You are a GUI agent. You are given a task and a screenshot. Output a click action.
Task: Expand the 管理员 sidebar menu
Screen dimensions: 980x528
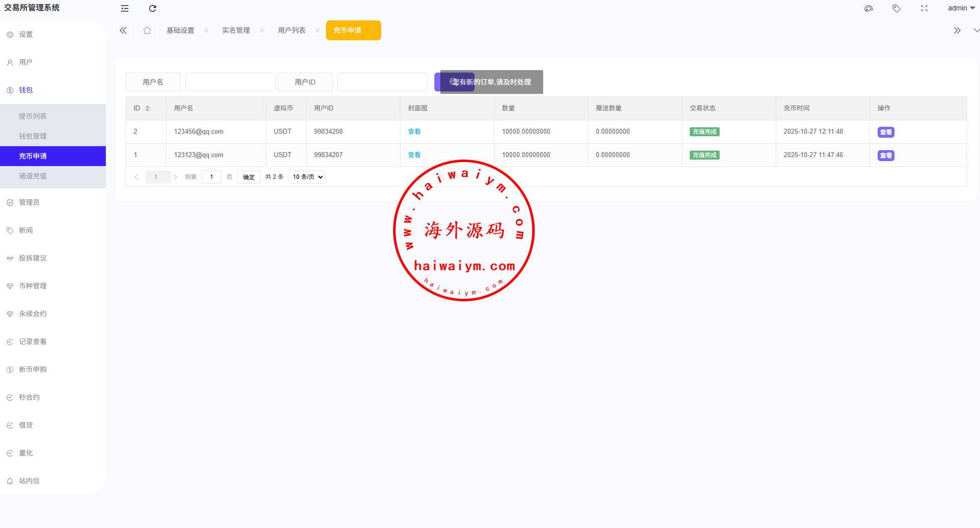pos(29,202)
